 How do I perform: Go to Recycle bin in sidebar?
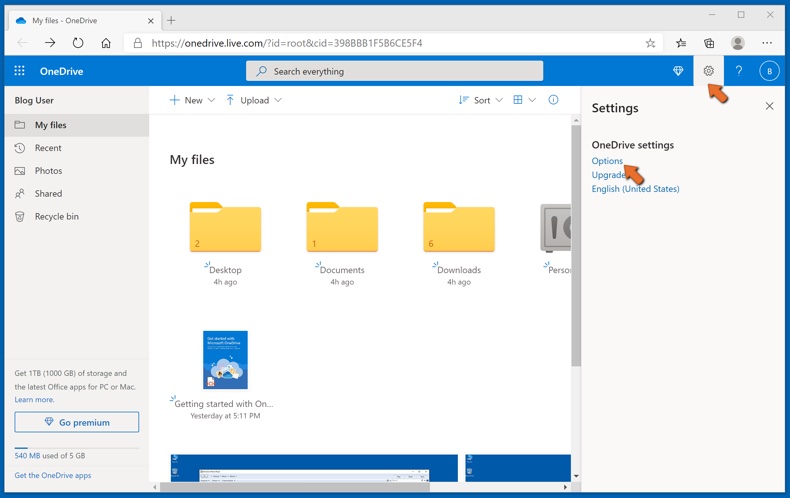pos(56,216)
